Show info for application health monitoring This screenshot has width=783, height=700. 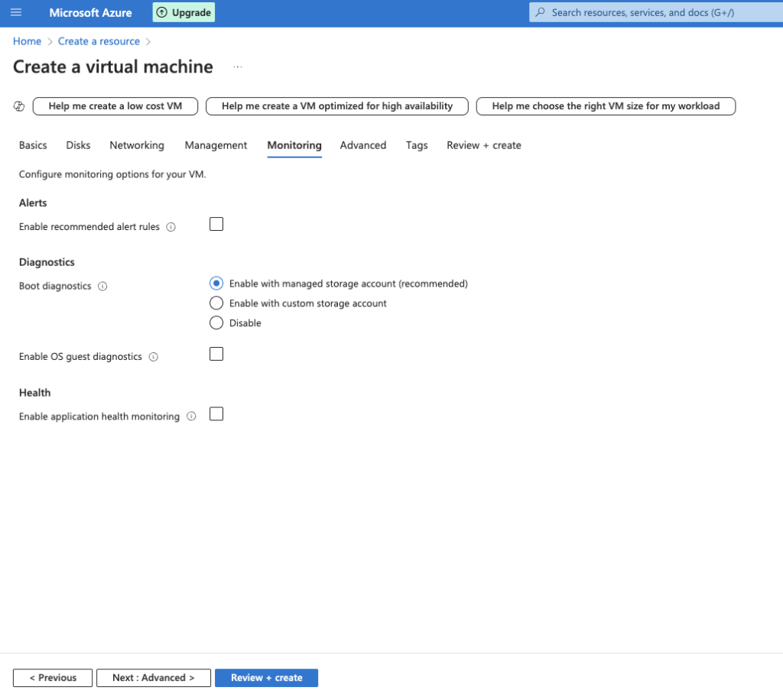191,416
